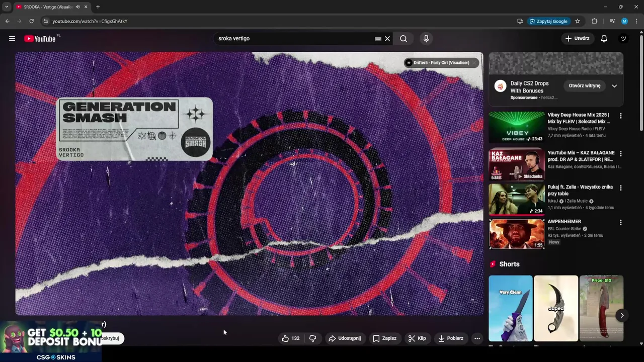Open the on-screen keyboard in search box
644x362 pixels.
[378, 39]
